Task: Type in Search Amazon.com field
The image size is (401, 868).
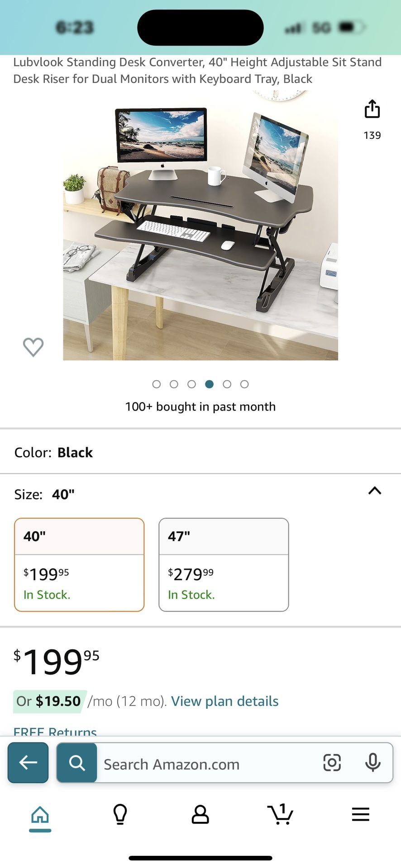Action: tap(208, 764)
